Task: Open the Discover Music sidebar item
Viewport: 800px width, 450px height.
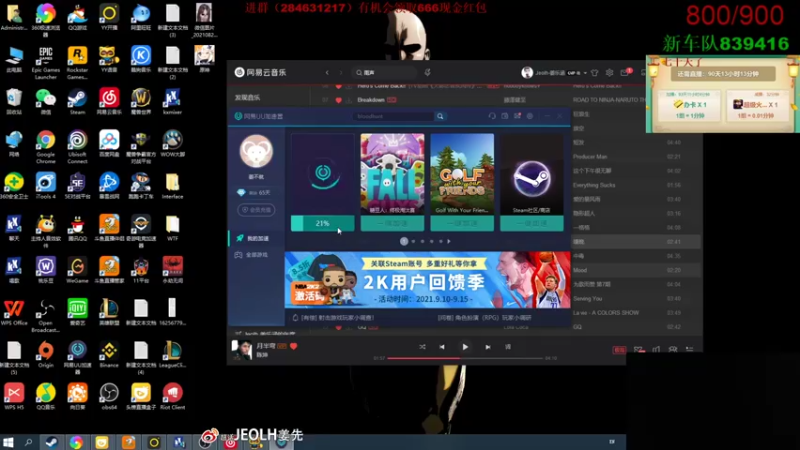Action: 247,97
